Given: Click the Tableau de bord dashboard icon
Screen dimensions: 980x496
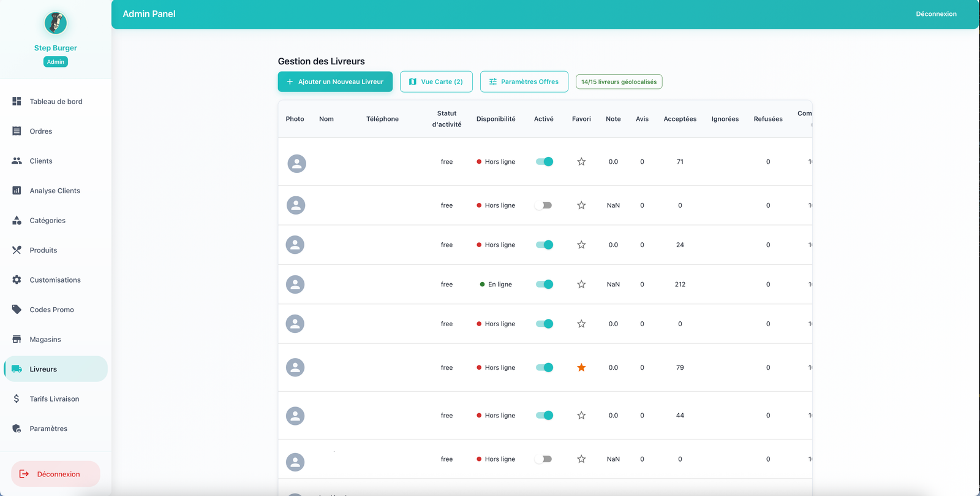Looking at the screenshot, I should click(x=17, y=101).
